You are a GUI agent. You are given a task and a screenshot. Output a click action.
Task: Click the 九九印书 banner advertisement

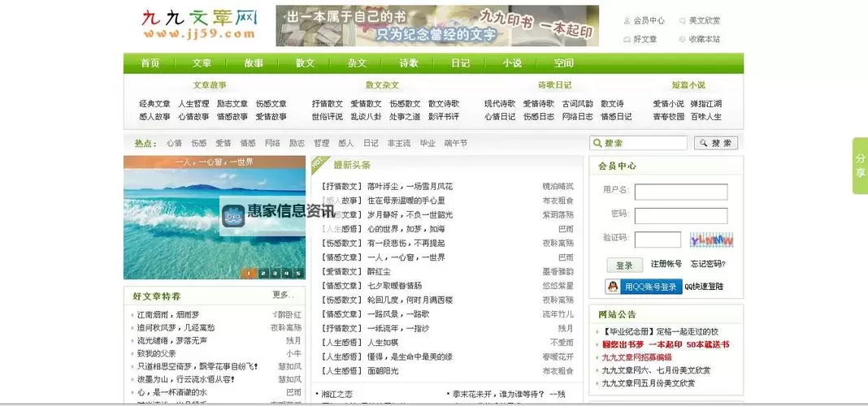(437, 25)
